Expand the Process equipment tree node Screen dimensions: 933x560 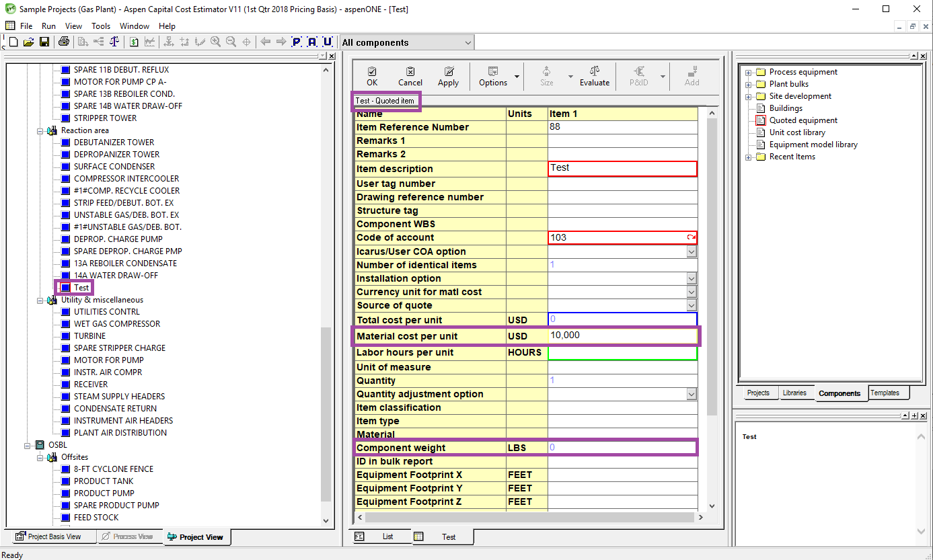point(748,72)
